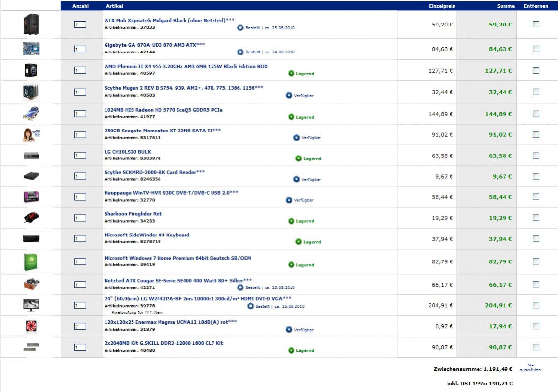Click the Xigmatek Midgard case product image
558x392 pixels.
point(31,24)
